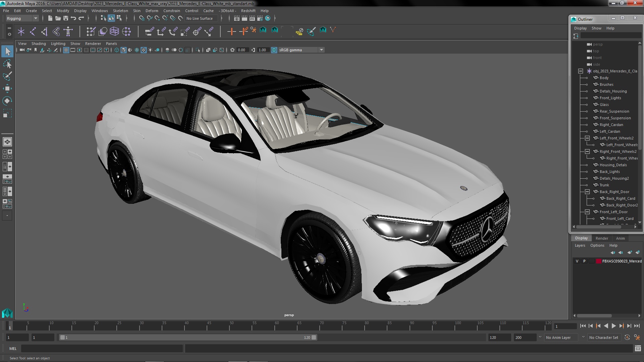
Task: Activate the Move tool in toolbox
Action: coord(7,88)
